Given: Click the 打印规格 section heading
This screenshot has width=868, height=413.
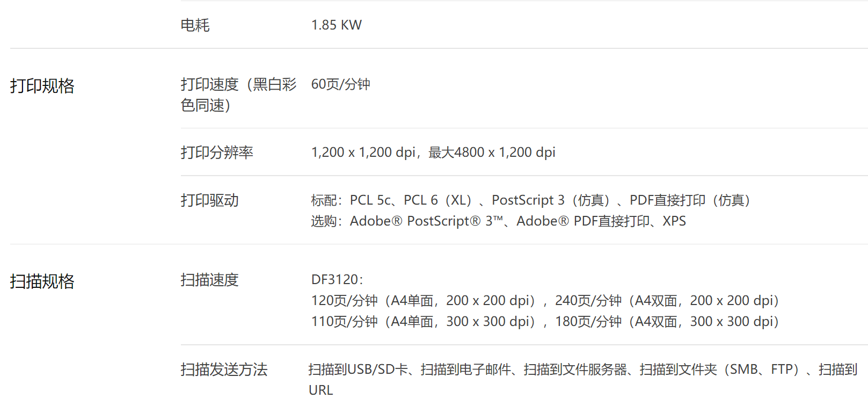Looking at the screenshot, I should click(42, 86).
